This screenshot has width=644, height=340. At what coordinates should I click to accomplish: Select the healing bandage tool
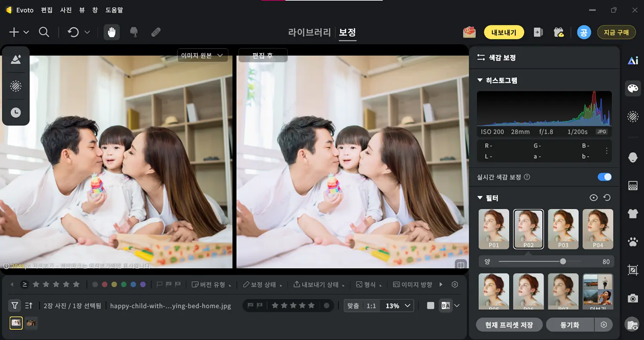pos(155,31)
